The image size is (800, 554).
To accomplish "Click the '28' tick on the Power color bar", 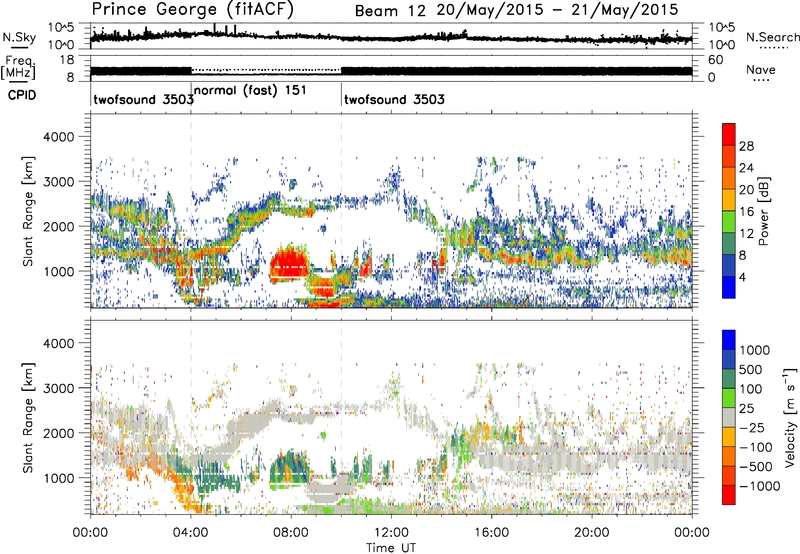I will (746, 146).
